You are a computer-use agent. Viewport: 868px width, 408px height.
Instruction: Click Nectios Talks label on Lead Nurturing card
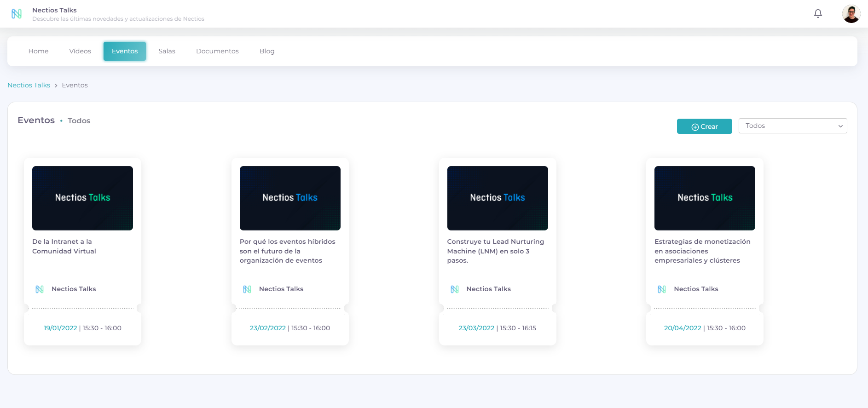click(489, 289)
